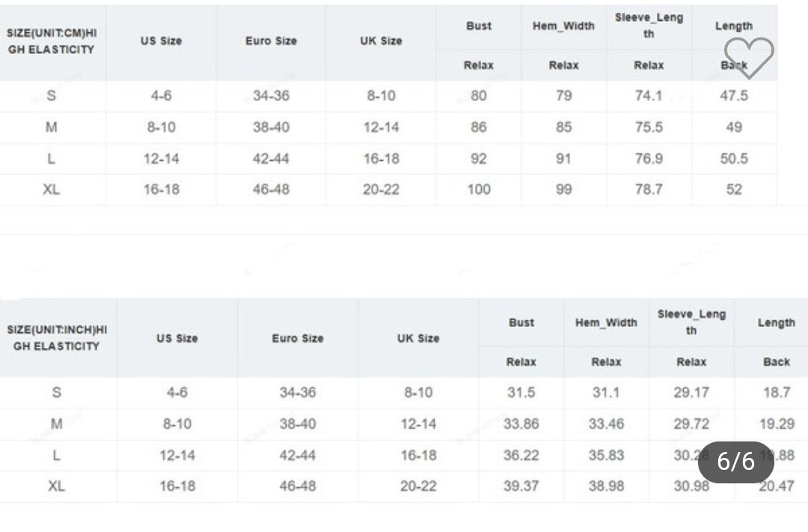This screenshot has width=808, height=532.
Task: Click the UK Size header in CM table
Action: point(381,40)
